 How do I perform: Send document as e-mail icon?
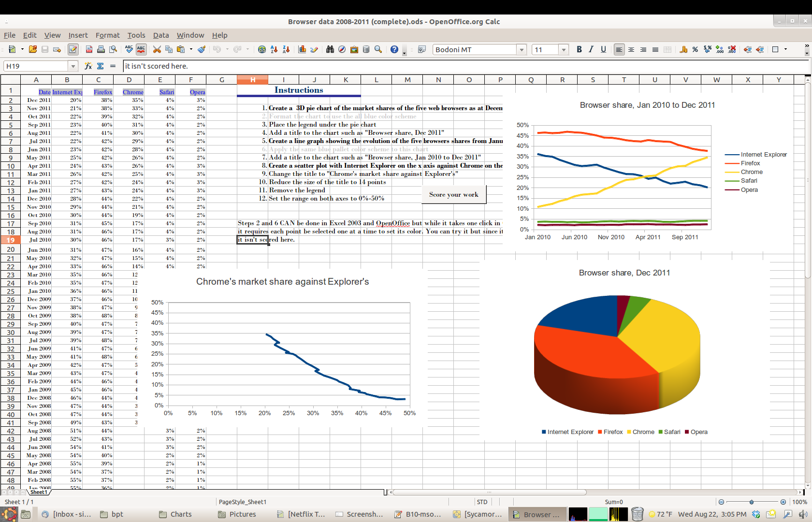point(57,49)
